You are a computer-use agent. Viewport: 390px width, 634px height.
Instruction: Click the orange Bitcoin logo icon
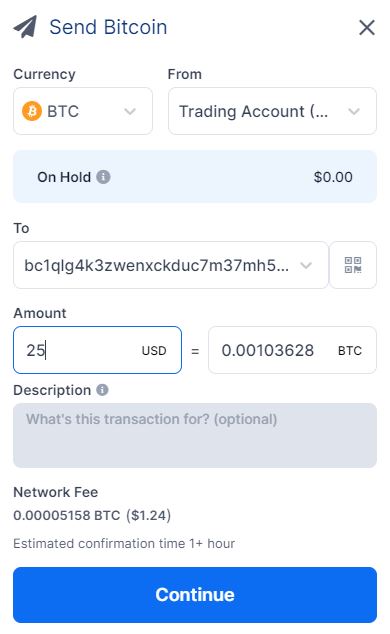pos(32,111)
